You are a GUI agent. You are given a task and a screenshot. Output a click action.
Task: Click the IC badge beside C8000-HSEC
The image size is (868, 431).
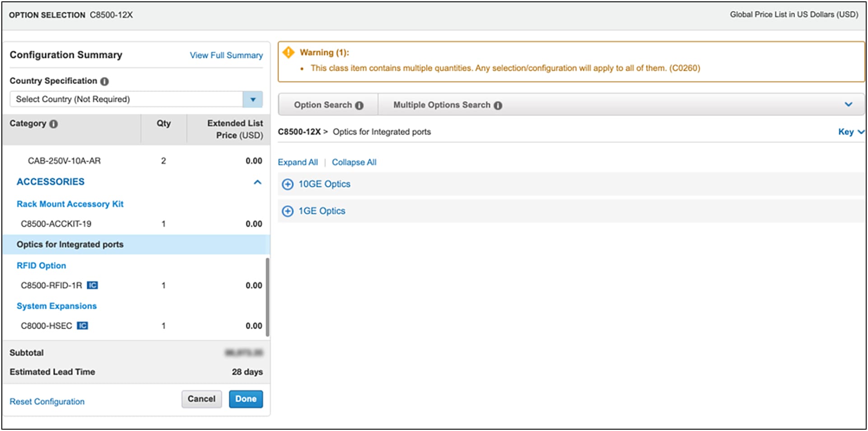pyautogui.click(x=82, y=326)
